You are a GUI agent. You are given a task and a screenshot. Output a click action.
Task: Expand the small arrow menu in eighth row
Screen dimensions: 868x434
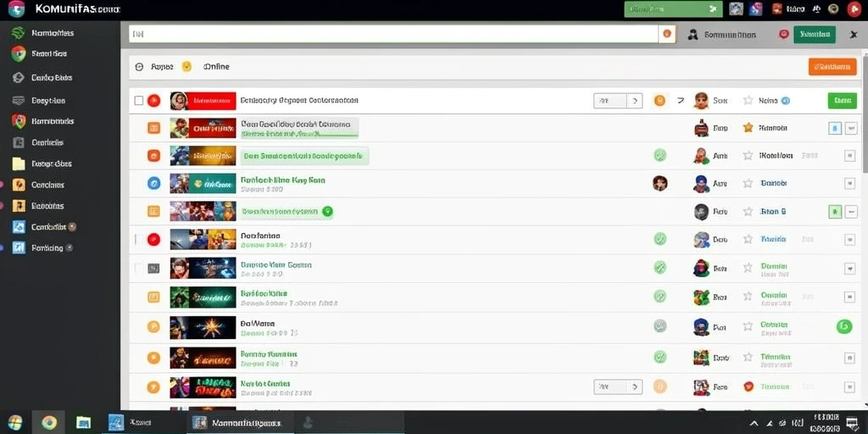point(849,297)
